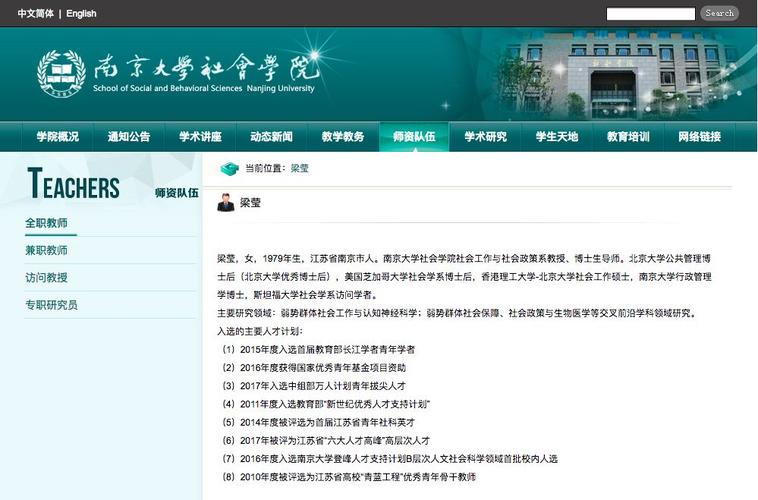Select 兼职教师 in the sidebar

[x=46, y=250]
